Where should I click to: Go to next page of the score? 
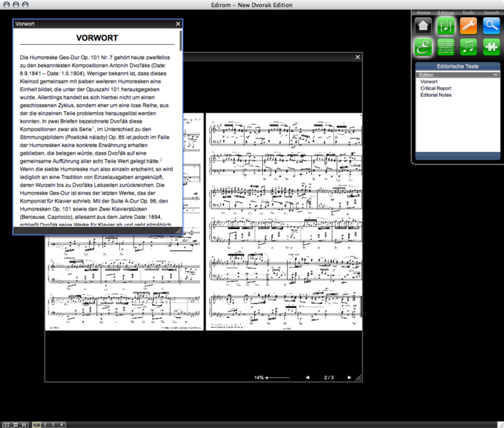tap(349, 377)
